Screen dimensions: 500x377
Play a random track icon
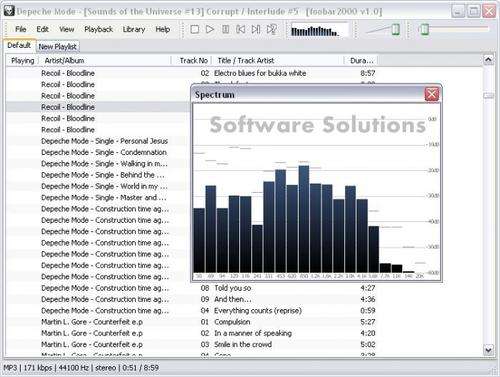pyautogui.click(x=272, y=30)
